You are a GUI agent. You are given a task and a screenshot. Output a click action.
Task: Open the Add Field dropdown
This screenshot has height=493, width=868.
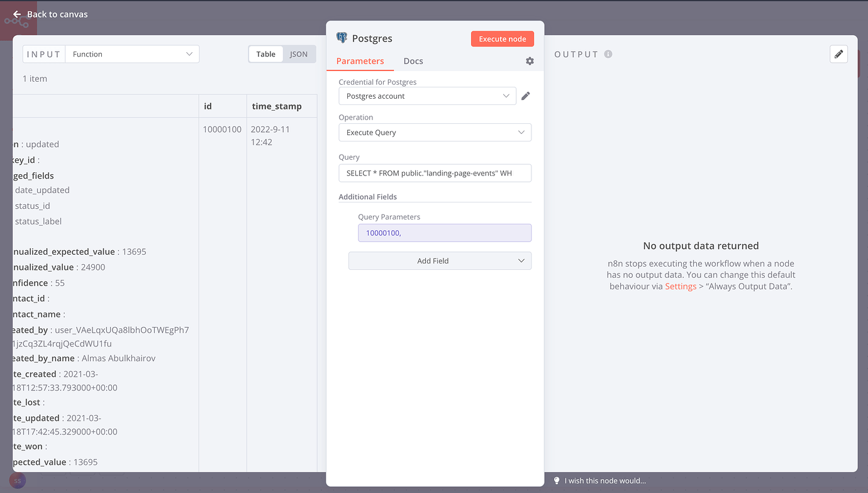[440, 261]
